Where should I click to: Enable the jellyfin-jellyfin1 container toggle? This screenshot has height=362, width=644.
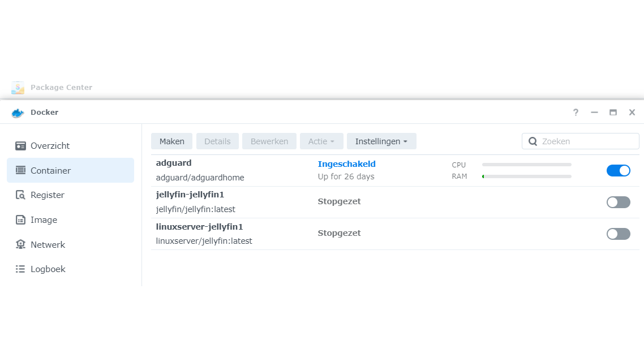618,202
